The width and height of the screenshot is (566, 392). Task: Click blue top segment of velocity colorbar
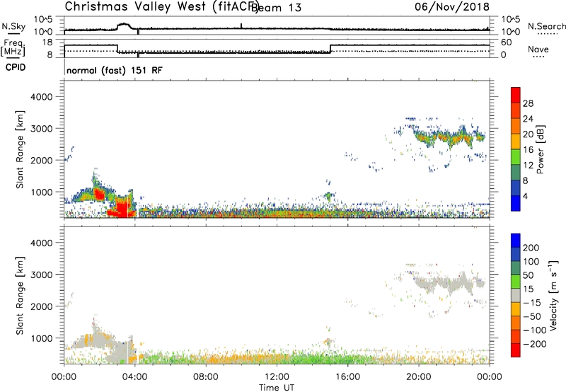[516, 241]
